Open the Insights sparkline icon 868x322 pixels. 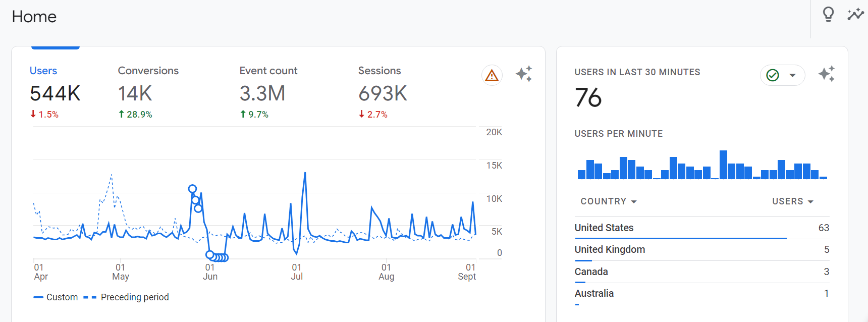[x=855, y=14]
